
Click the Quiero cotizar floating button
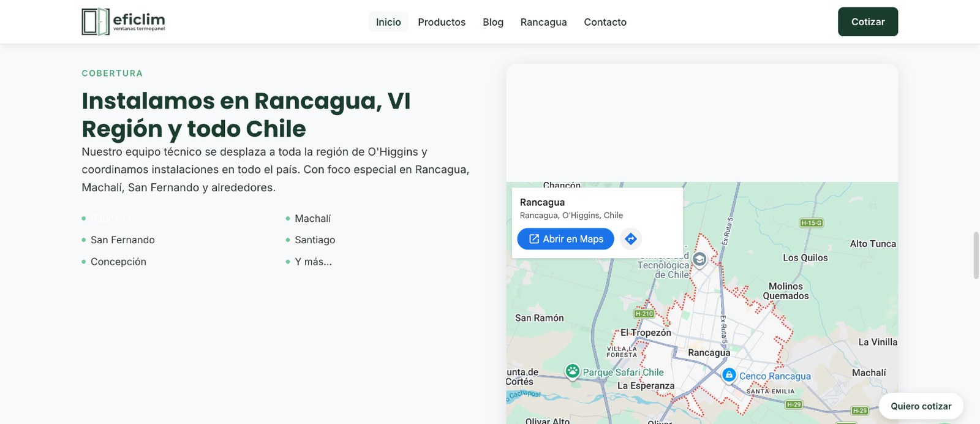(x=921, y=406)
